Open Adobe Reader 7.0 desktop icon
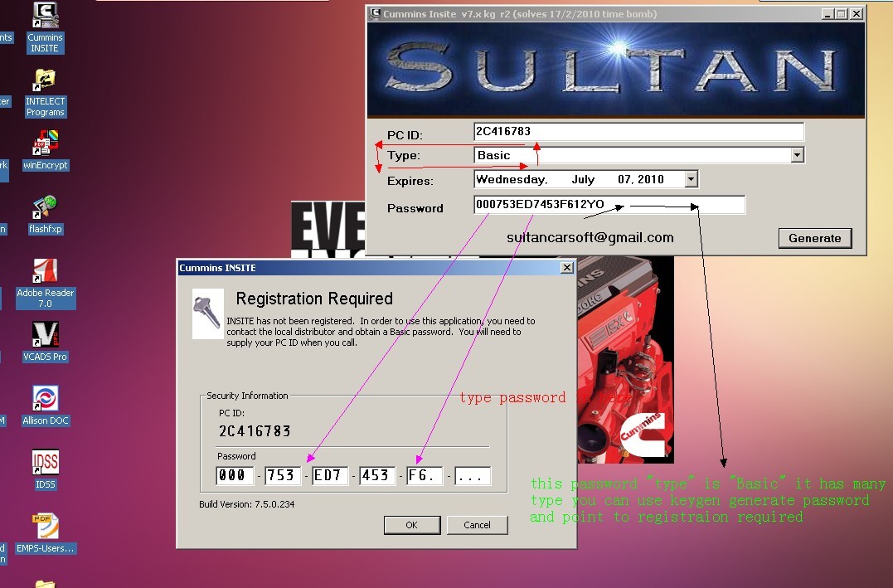The width and height of the screenshot is (893, 588). [45, 271]
